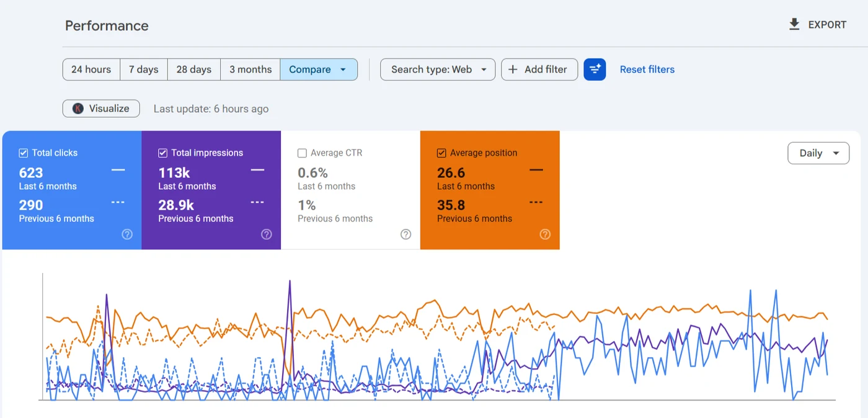Open help icon on Average CTR card
This screenshot has height=418, width=868.
[406, 234]
